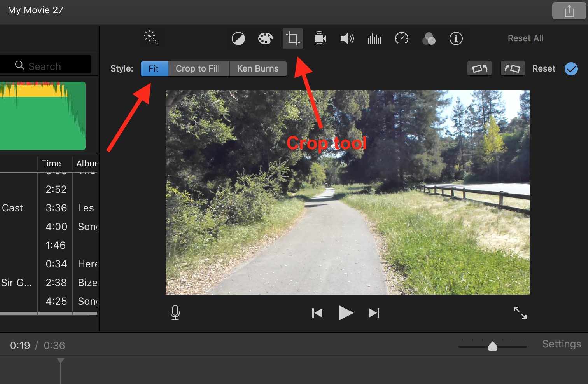Open the Color Correction controls
This screenshot has height=384, width=588.
pyautogui.click(x=265, y=38)
